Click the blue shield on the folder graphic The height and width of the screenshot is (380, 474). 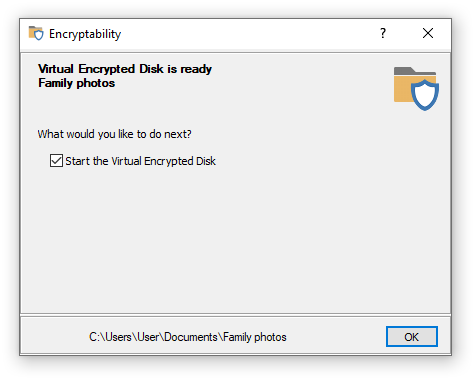pos(425,95)
